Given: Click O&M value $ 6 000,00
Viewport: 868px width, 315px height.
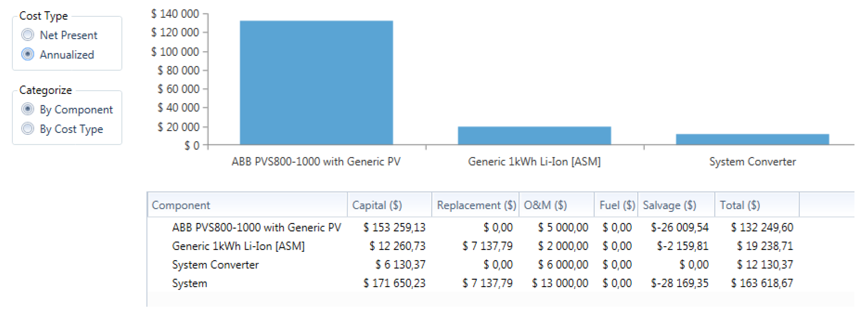Looking at the screenshot, I should pos(563,265).
